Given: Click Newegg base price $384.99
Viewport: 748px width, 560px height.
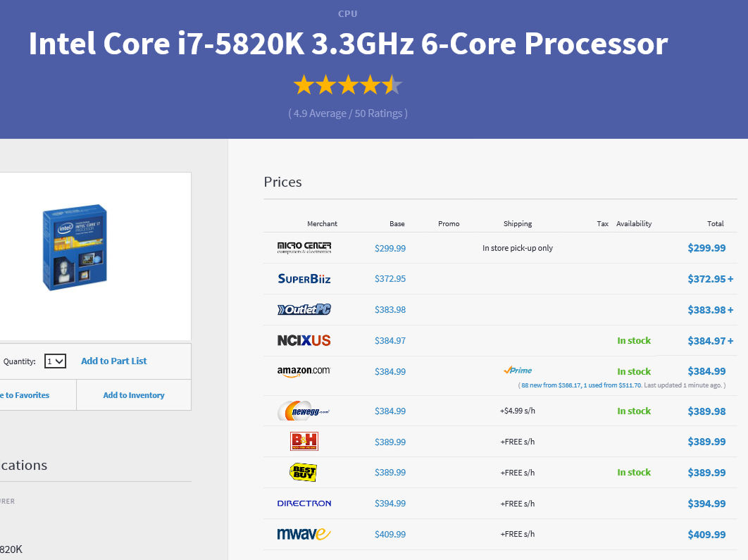Looking at the screenshot, I should pos(390,411).
